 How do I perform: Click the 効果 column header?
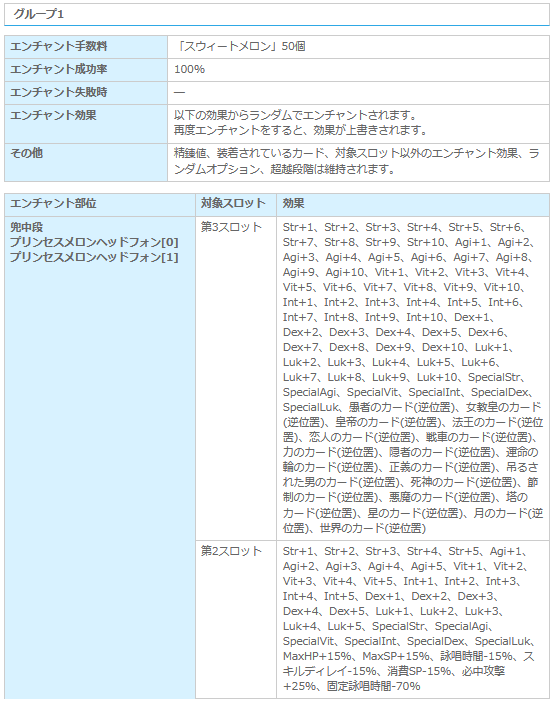pos(293,204)
